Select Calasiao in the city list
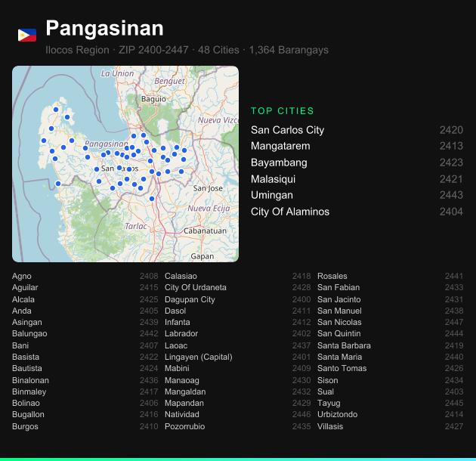Viewport: 476px width, 461px height. tap(238, 276)
